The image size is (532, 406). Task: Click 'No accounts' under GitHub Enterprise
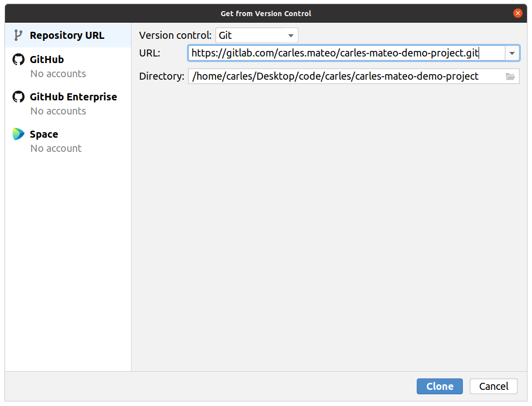click(x=58, y=111)
